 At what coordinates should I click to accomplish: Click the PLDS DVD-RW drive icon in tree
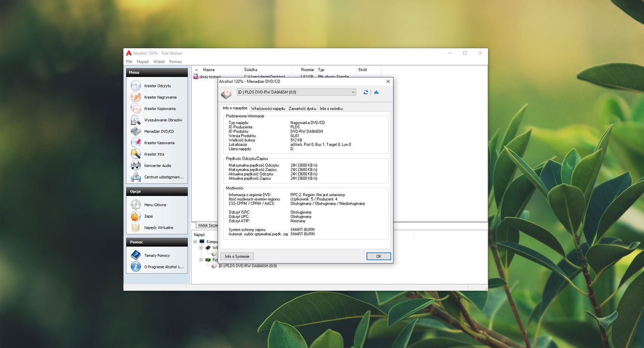point(214,266)
